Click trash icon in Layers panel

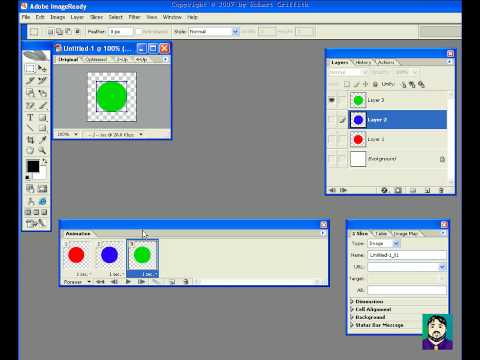tap(441, 190)
